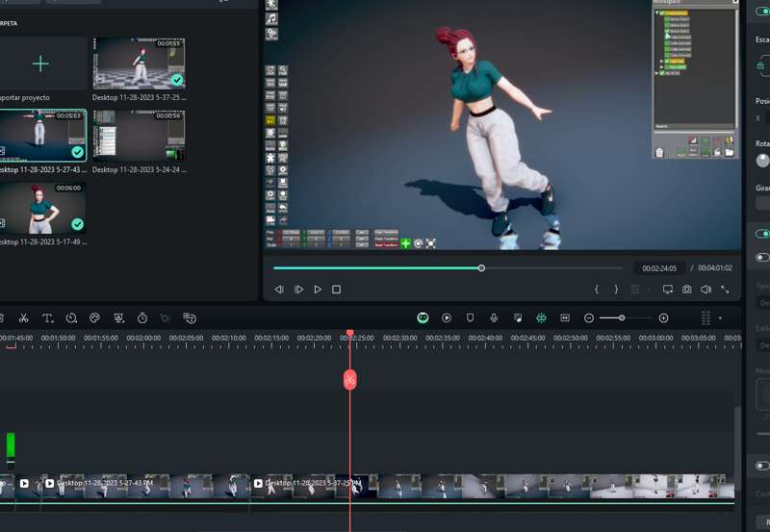This screenshot has height=532, width=770.
Task: Click the total duration 00:04:01:02 text
Action: 714,268
